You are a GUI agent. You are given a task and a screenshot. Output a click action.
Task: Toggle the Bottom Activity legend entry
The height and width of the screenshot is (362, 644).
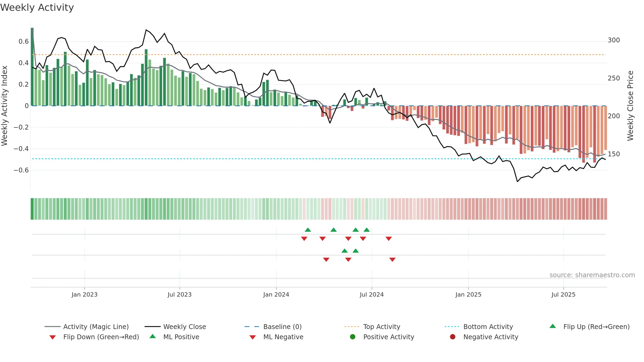(479, 327)
